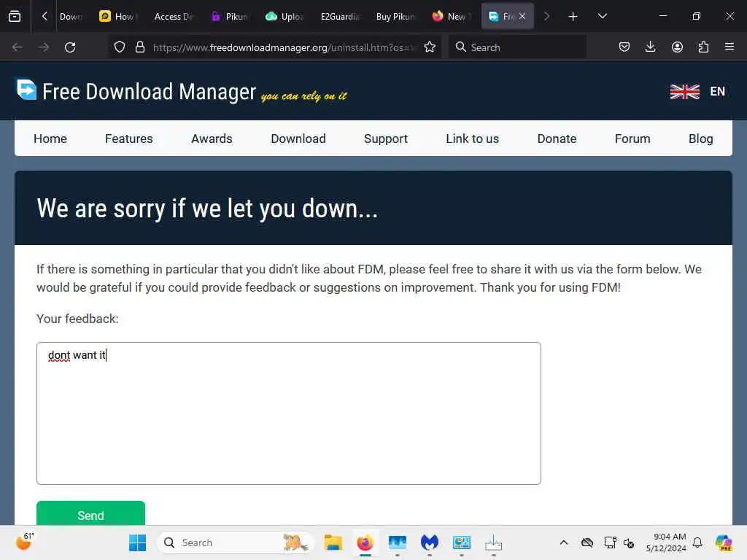Image resolution: width=747 pixels, height=560 pixels.
Task: Open Features in site navigation
Action: (128, 139)
